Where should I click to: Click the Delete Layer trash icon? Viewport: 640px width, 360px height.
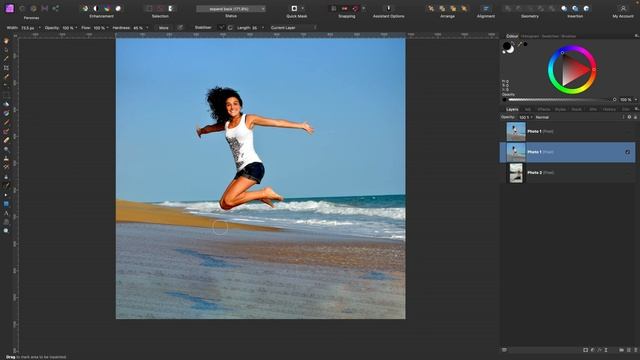635,350
